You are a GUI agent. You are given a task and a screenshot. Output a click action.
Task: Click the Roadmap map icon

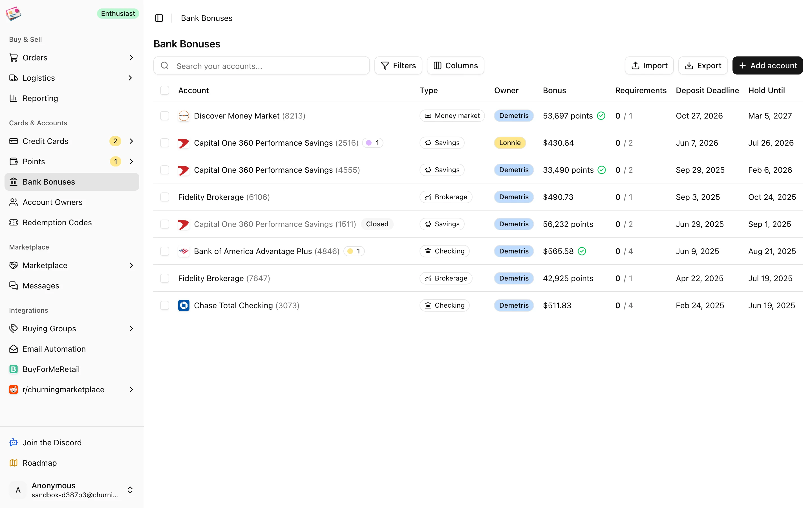[14, 463]
